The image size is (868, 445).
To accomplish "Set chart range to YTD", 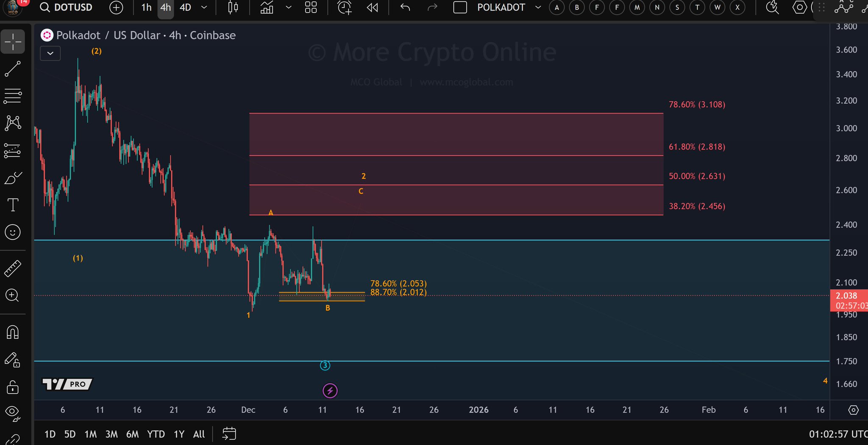I will coord(156,434).
